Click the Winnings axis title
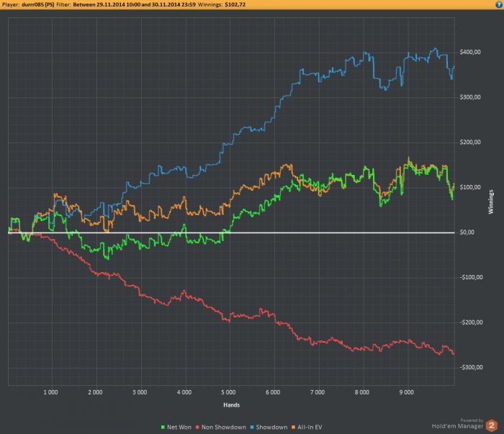504x434 pixels. [x=491, y=202]
